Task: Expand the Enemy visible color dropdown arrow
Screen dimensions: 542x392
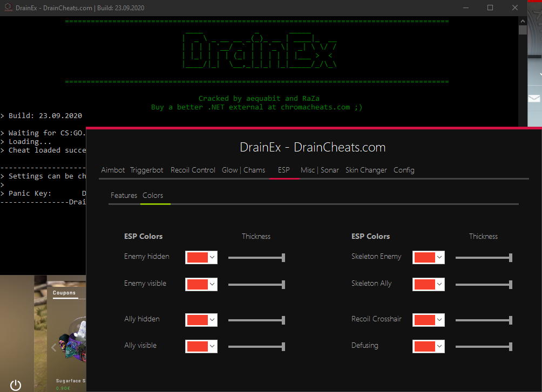Action: 212,284
